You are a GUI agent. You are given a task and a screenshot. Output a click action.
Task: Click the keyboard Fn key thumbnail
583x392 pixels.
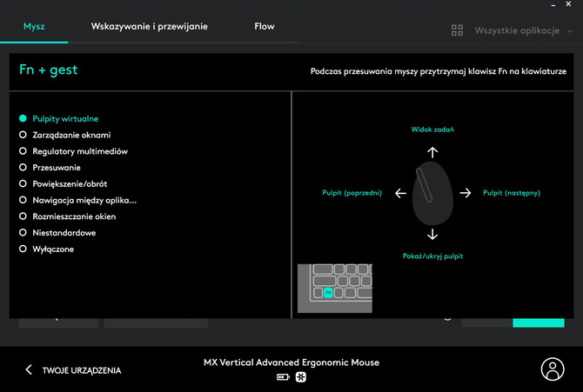click(x=328, y=294)
